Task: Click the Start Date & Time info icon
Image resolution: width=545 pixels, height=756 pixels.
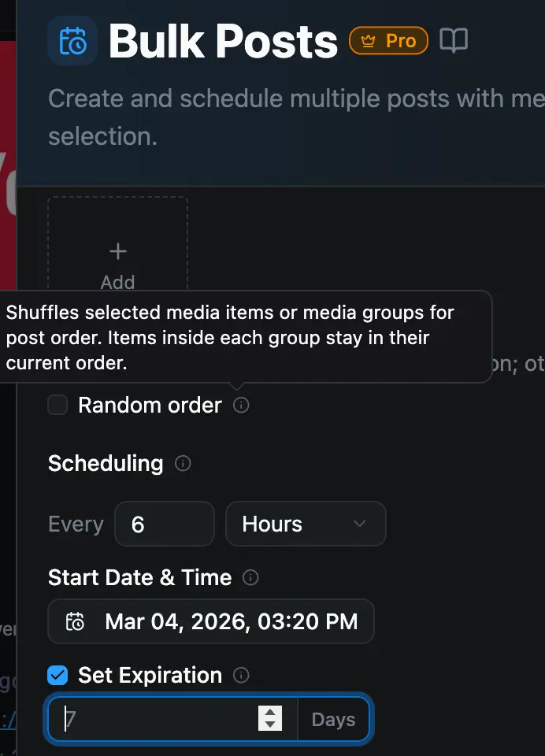Action: point(250,577)
